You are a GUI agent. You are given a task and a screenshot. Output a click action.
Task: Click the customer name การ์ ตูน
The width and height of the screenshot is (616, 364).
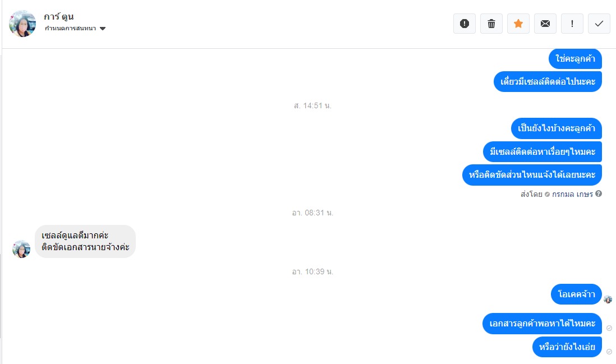pyautogui.click(x=58, y=16)
